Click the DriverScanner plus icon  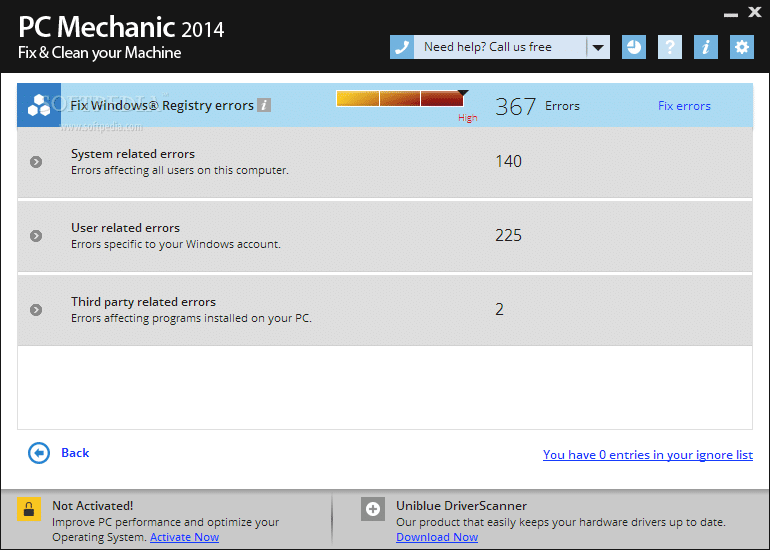373,509
